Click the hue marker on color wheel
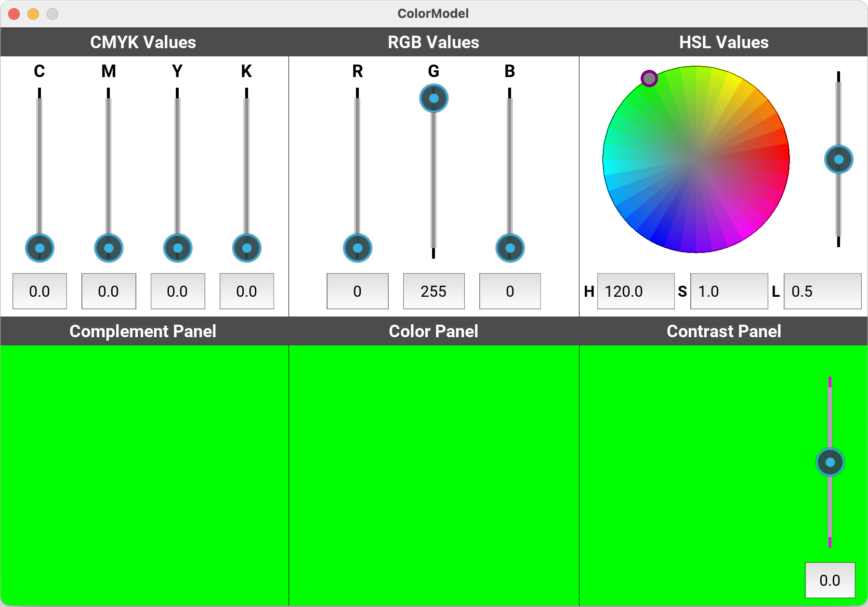 pos(649,78)
